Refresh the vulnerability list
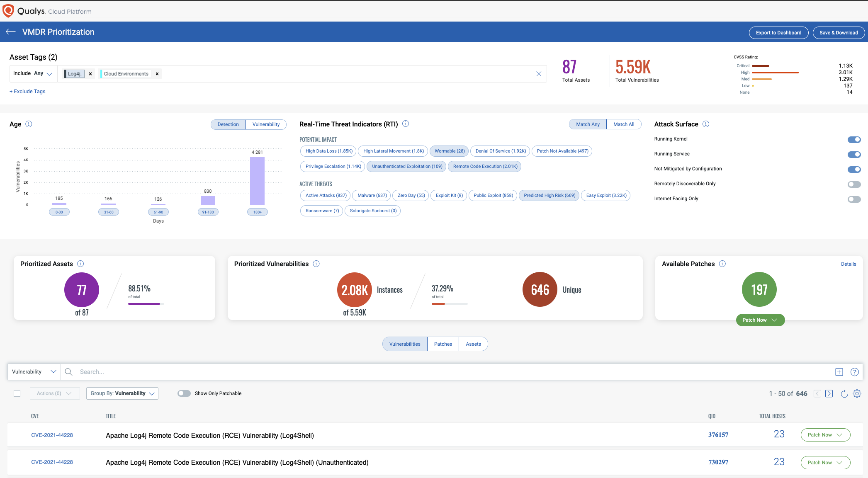868x478 pixels. coord(844,393)
